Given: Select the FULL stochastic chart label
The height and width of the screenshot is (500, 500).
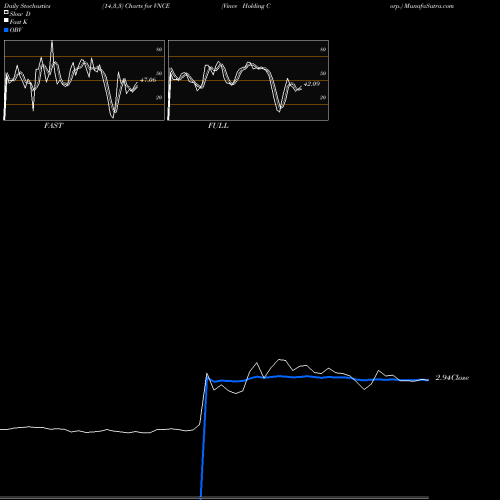Looking at the screenshot, I should tap(218, 126).
